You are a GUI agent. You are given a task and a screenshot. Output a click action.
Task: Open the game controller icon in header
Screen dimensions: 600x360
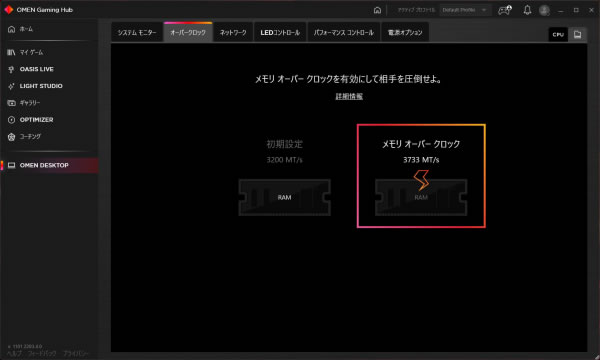click(505, 10)
